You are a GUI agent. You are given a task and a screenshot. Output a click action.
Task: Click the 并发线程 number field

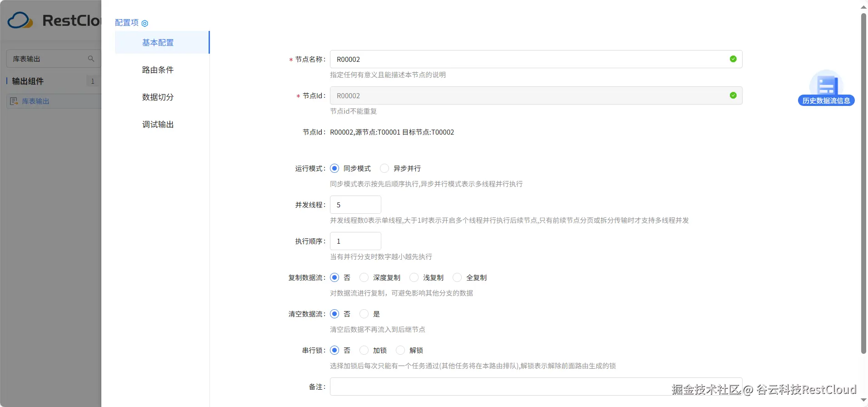[x=355, y=205]
